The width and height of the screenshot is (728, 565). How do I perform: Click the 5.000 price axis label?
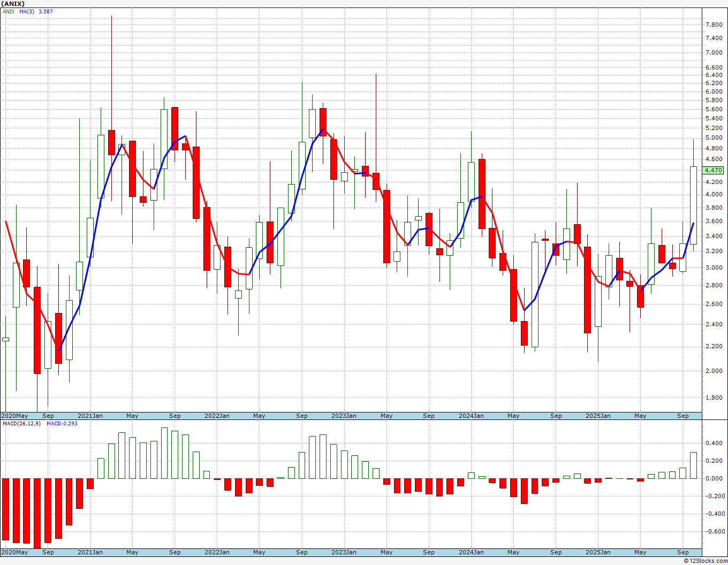point(714,138)
